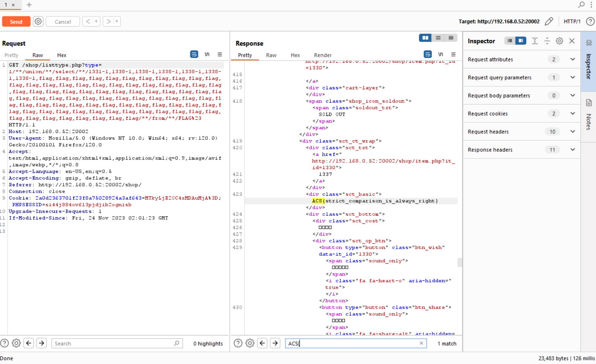
Task: Expand all Inspector sections icon
Action: 535,41
